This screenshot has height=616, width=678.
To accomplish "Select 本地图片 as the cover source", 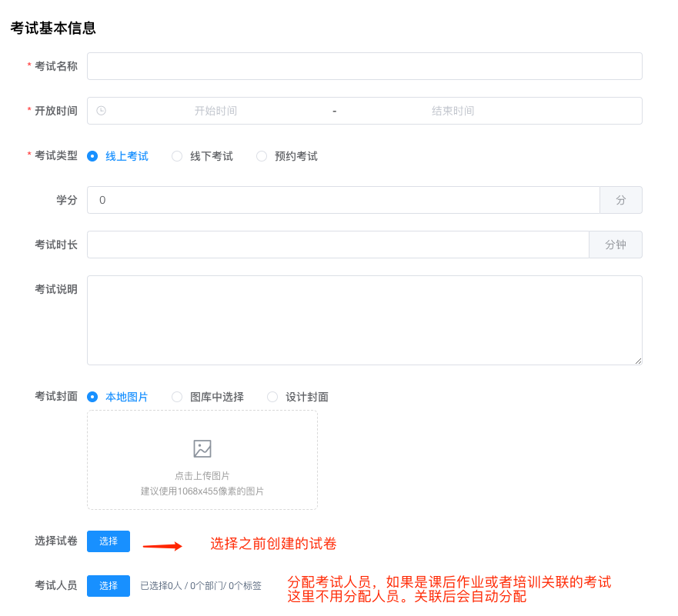I will click(x=92, y=397).
